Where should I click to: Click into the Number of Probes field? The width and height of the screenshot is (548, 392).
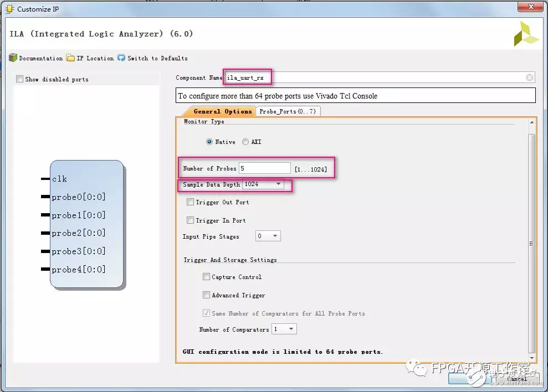(264, 168)
